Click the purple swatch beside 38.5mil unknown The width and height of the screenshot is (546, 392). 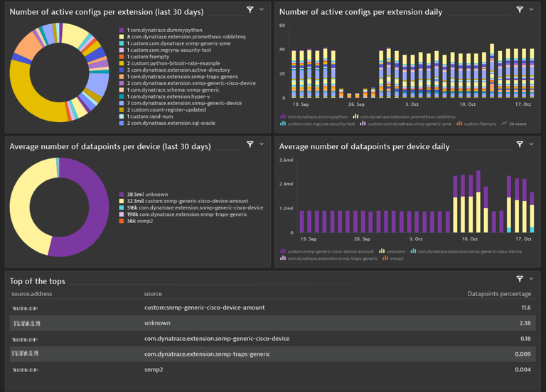122,195
